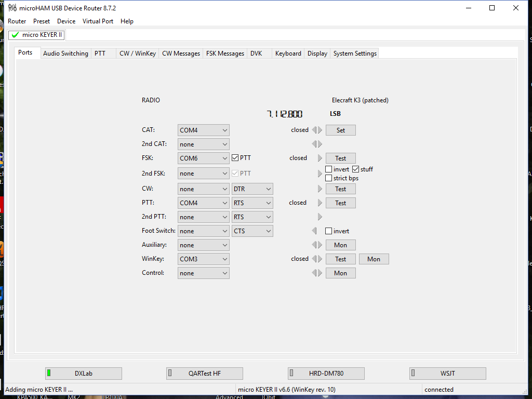Click the arrow indicator beside the CAT Set button
The width and height of the screenshot is (532, 399).
[x=317, y=130]
